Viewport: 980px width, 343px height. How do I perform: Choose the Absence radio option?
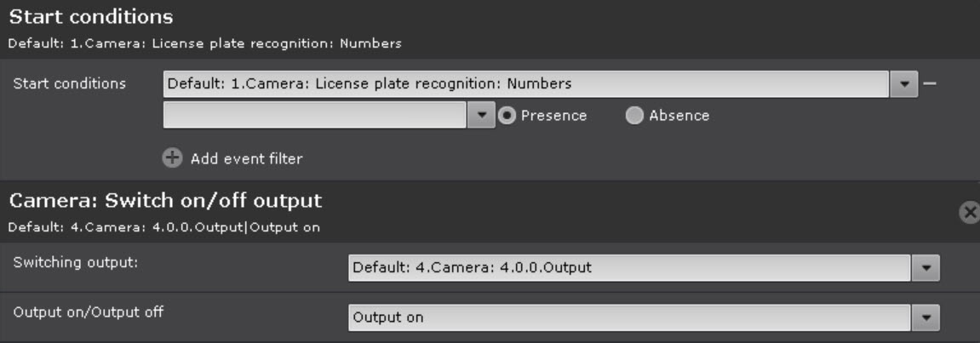[x=635, y=116]
